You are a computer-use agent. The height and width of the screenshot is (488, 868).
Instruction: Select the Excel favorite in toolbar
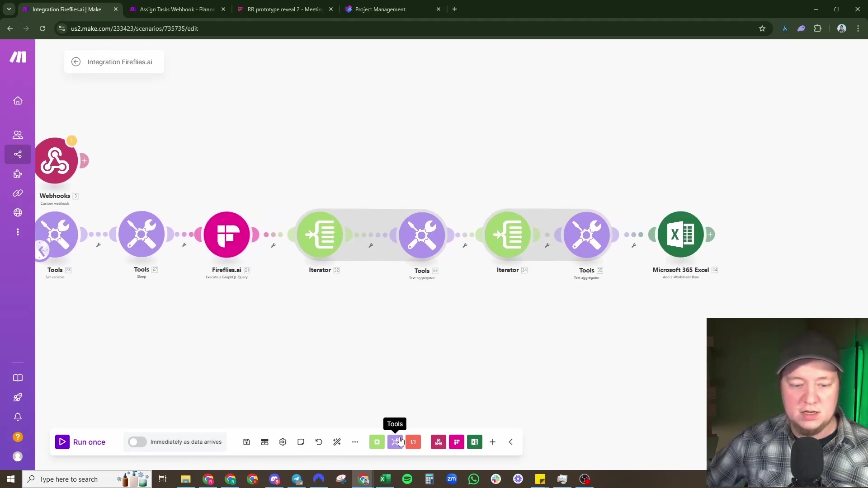pyautogui.click(x=475, y=442)
